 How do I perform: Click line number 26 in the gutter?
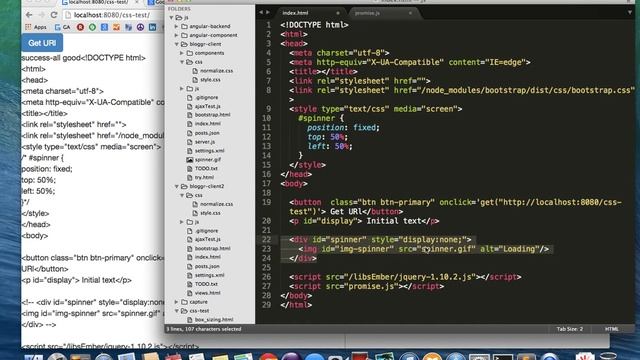(267, 277)
